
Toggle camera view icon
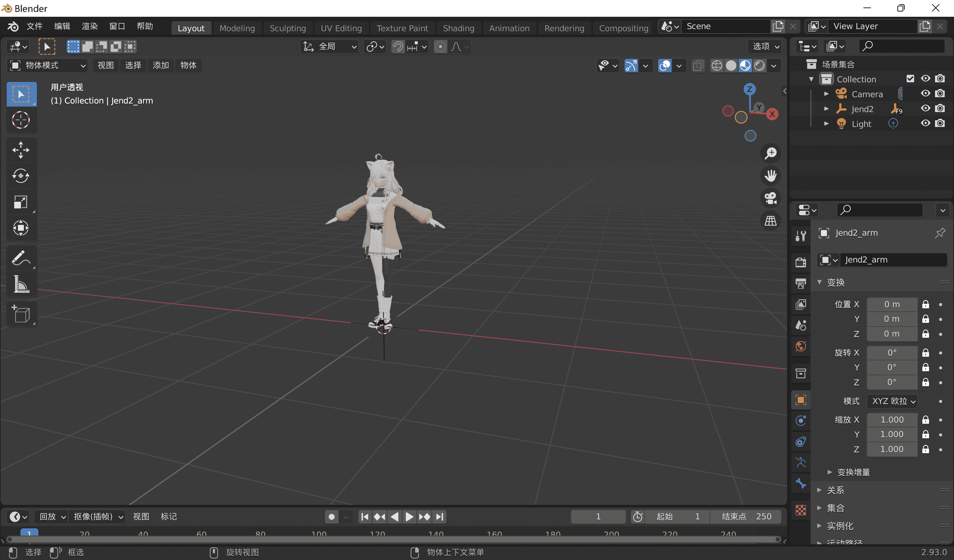(770, 198)
